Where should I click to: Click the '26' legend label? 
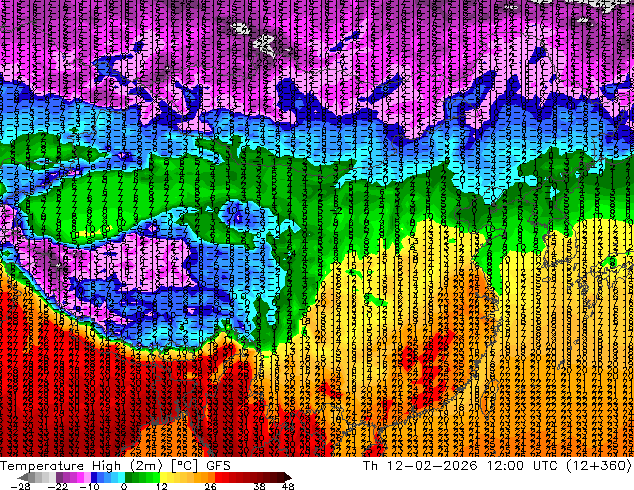click(210, 486)
